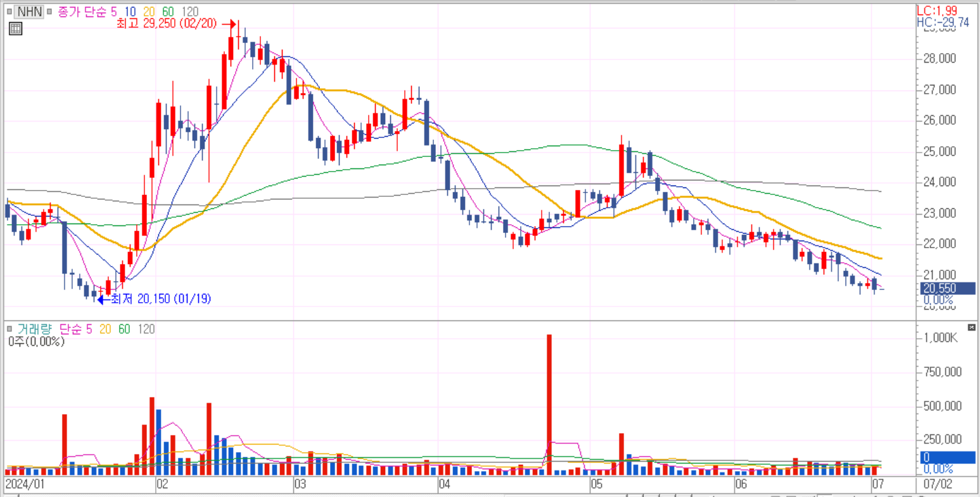Image resolution: width=980 pixels, height=497 pixels.
Task: Click the green 60 label in volume header
Action: pyautogui.click(x=124, y=329)
